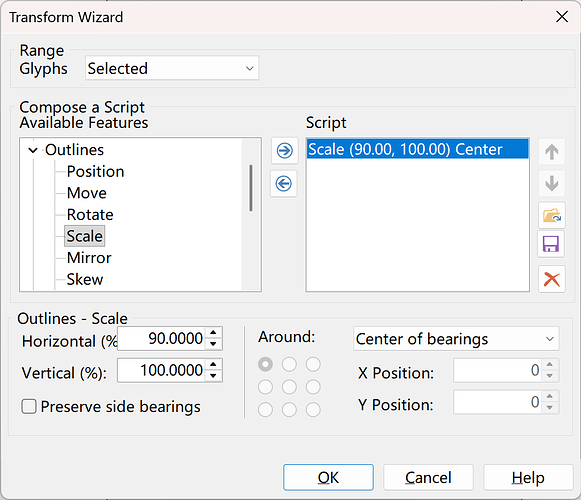Delete script item with red X
Image resolution: width=581 pixels, height=500 pixels.
[x=551, y=279]
